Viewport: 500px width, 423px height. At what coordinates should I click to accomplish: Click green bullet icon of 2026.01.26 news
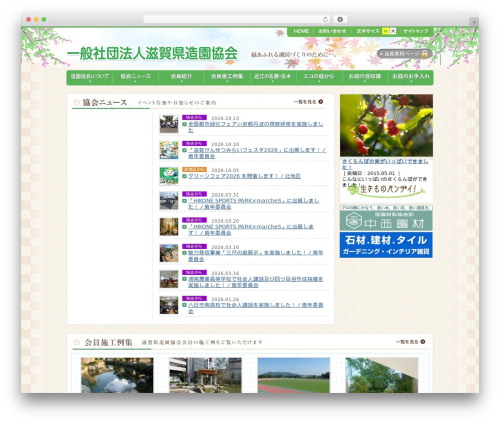(x=184, y=305)
